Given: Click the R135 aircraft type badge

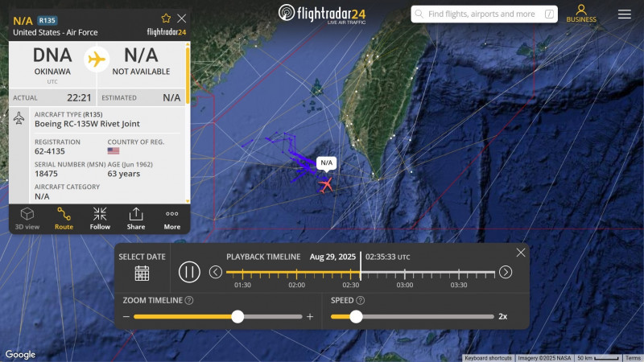Looking at the screenshot, I should click(x=47, y=20).
